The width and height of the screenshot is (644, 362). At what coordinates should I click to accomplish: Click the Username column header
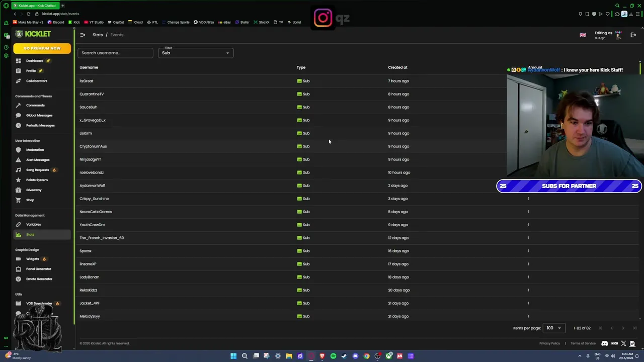pos(89,67)
